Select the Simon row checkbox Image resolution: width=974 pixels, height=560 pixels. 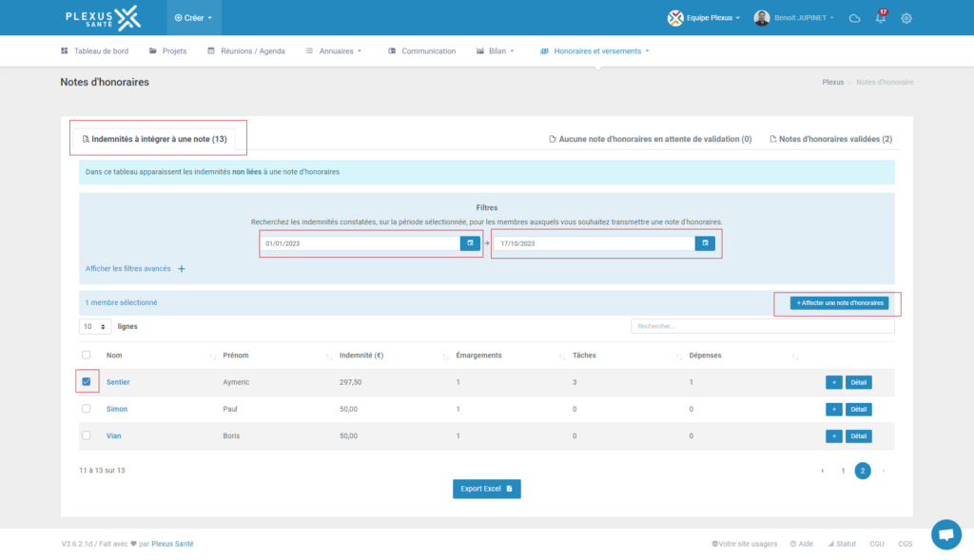click(87, 409)
